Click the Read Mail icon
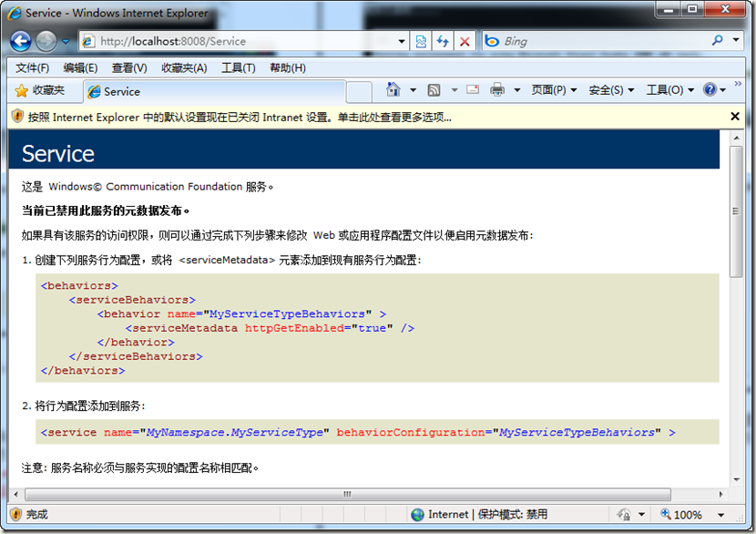756x534 pixels. coord(473,89)
